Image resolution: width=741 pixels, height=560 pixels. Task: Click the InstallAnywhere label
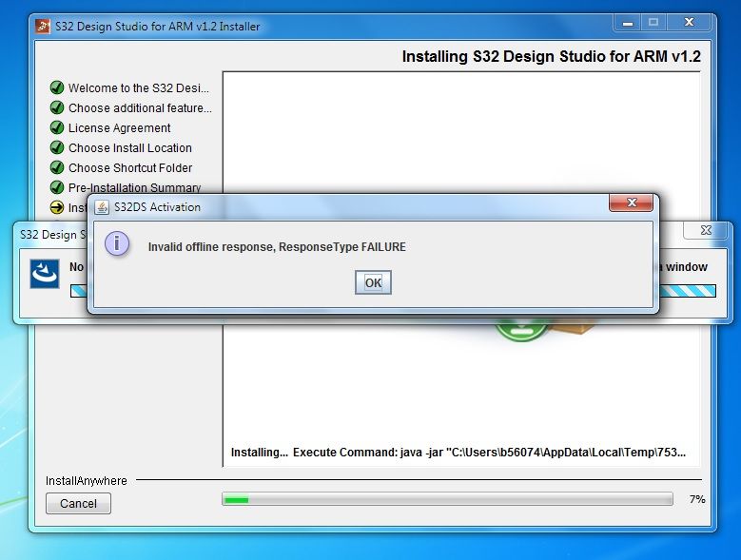86,481
